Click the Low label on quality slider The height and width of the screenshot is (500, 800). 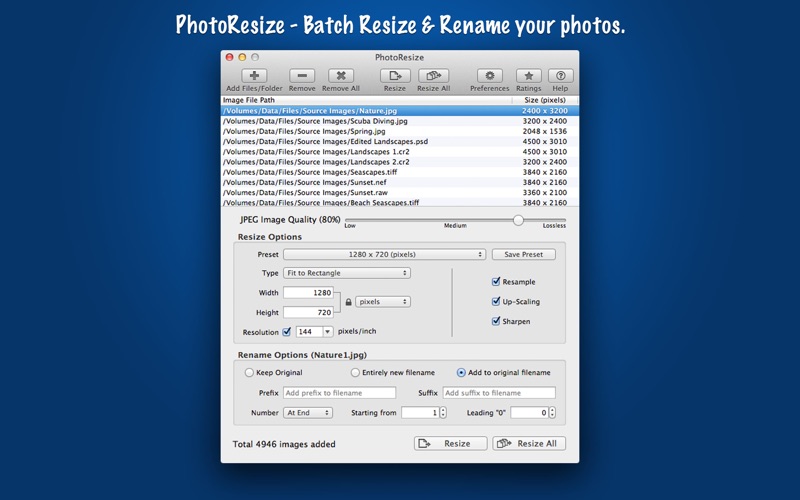350,226
